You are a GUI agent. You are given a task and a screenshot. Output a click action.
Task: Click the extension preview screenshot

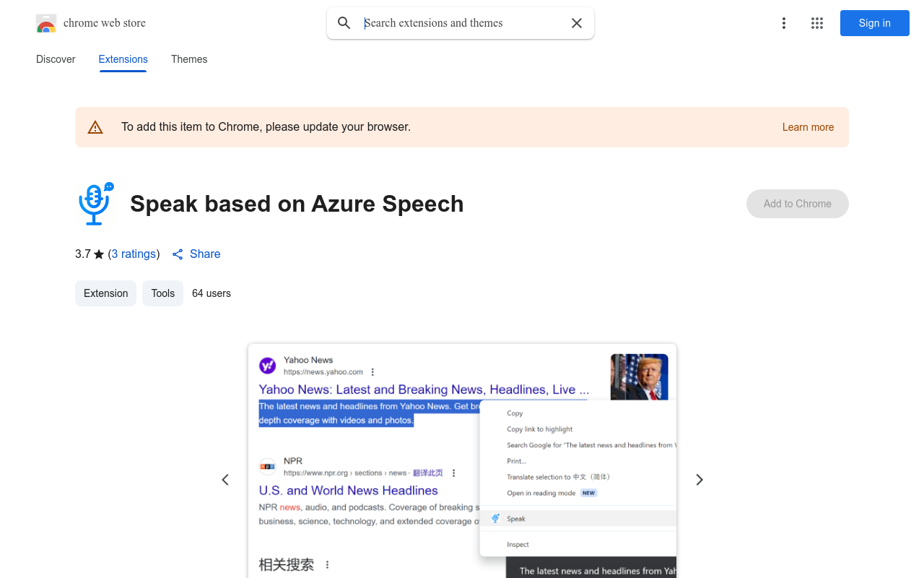click(462, 461)
